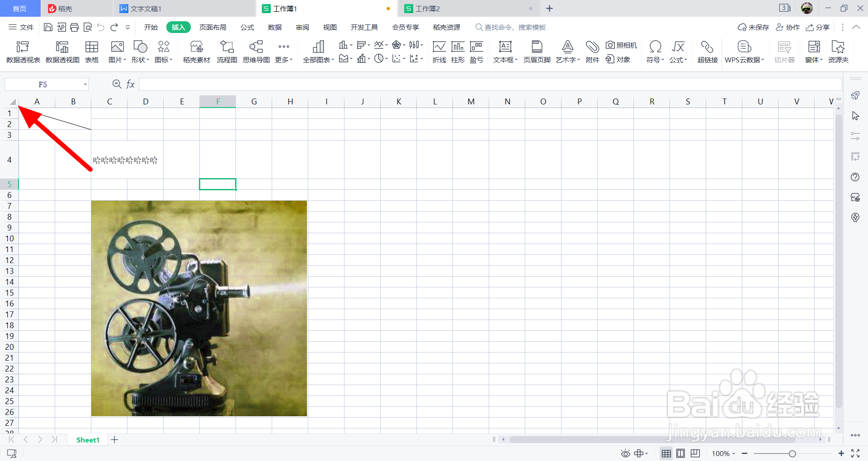The width and height of the screenshot is (868, 461).
Task: Open header and footer (页眉页脚)
Action: (x=537, y=52)
